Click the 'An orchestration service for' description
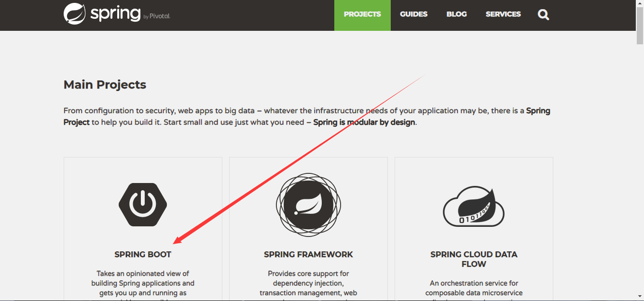Image resolution: width=644 pixels, height=301 pixels. click(x=474, y=283)
